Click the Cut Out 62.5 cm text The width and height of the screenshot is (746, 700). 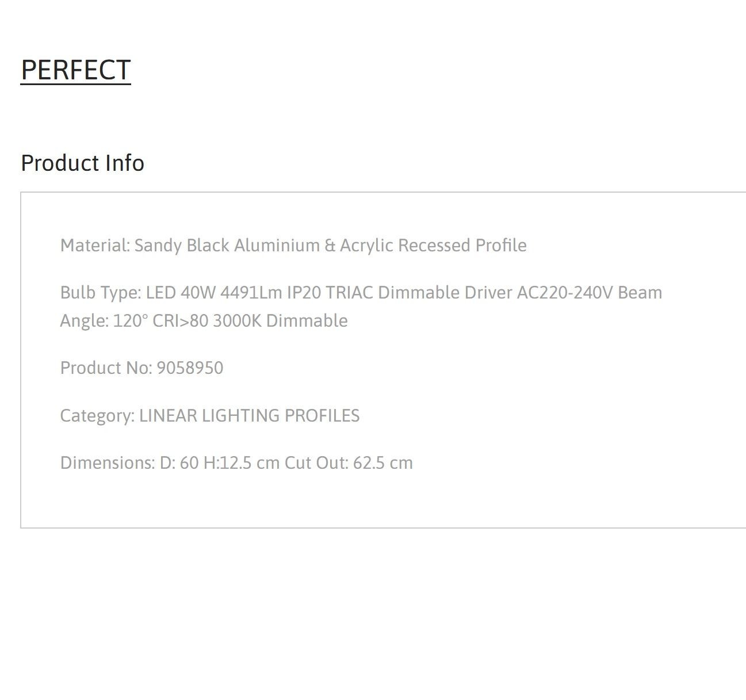click(x=349, y=462)
